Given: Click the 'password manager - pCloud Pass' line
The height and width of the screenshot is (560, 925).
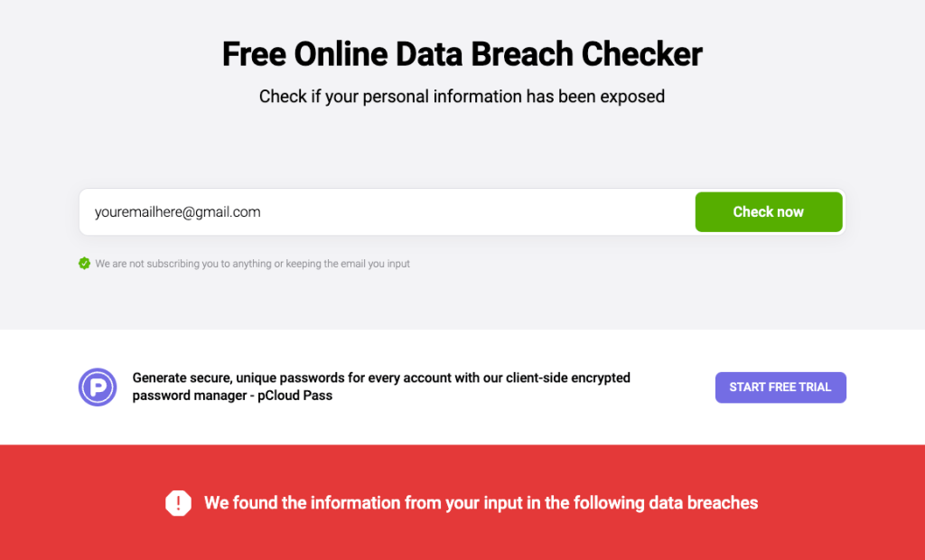Looking at the screenshot, I should (x=232, y=396).
